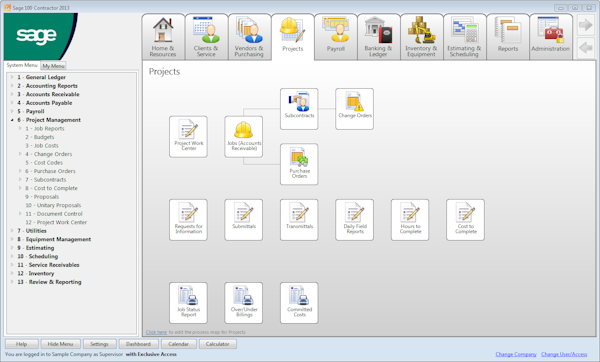Click the Hide Menu button
The width and height of the screenshot is (600, 362).
(x=60, y=344)
